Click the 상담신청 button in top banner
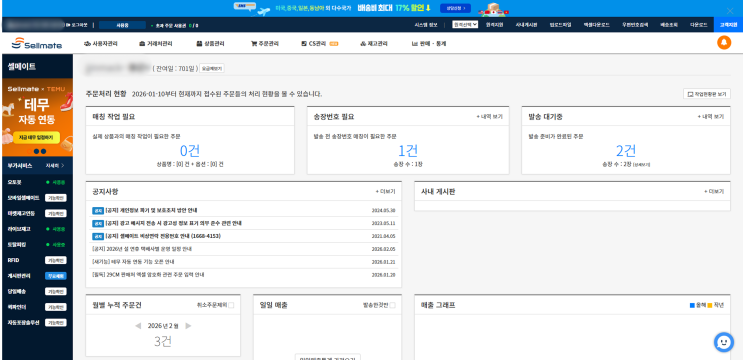Viewport: 743px width, 360px height. pyautogui.click(x=455, y=8)
